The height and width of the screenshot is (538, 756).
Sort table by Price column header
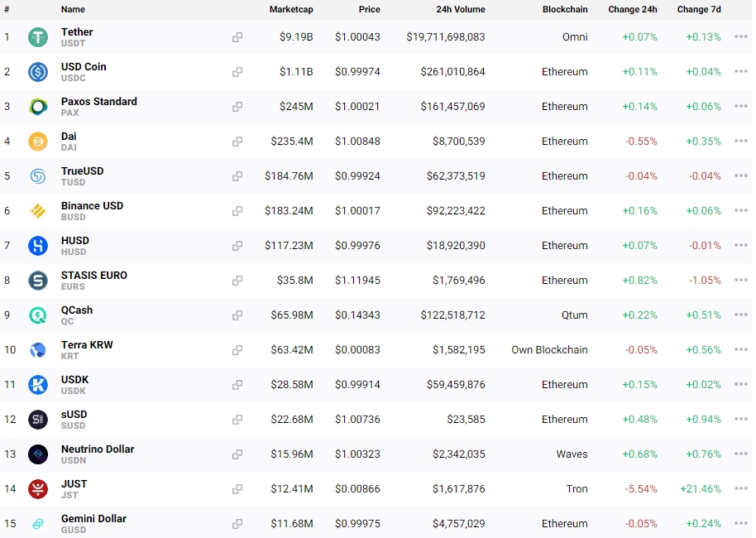[370, 9]
